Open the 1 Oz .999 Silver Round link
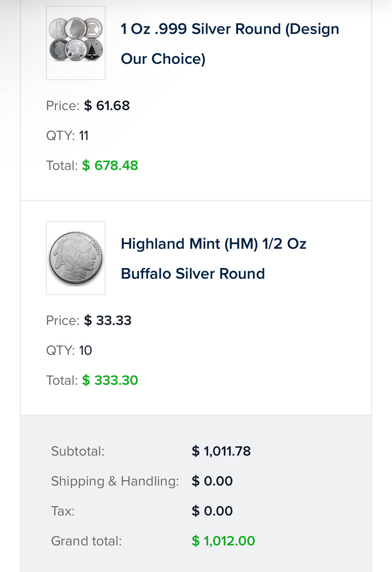 (230, 44)
